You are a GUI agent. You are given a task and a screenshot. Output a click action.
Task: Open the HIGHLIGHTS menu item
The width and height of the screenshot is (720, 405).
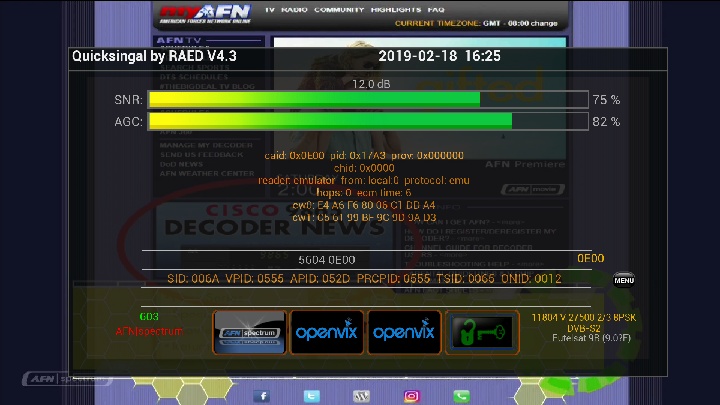point(396,10)
